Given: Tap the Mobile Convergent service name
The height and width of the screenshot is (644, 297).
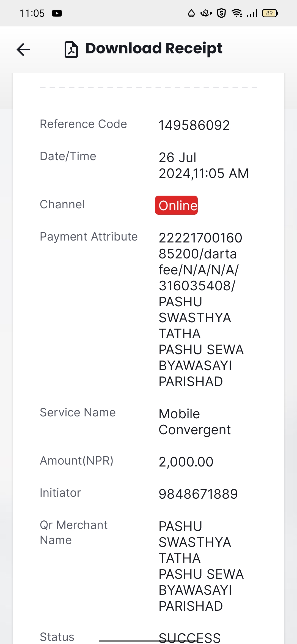Looking at the screenshot, I should pyautogui.click(x=195, y=422).
